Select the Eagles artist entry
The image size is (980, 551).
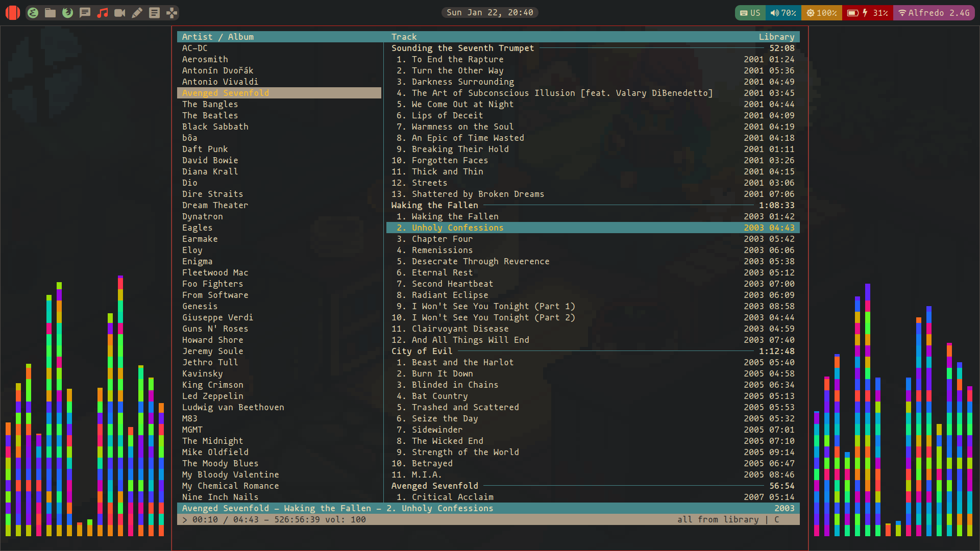[196, 228]
